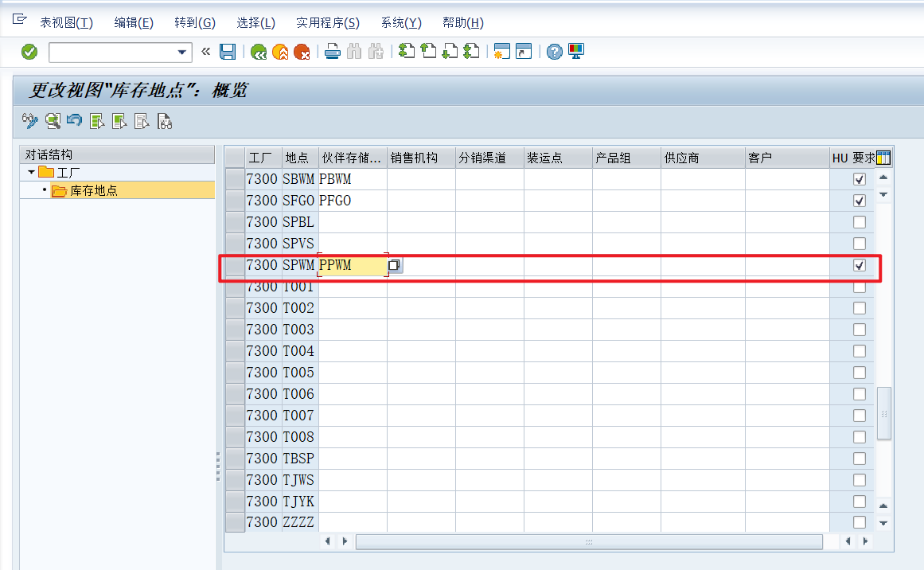
Task: Click the PPWM partner storage cell
Action: pyautogui.click(x=353, y=265)
